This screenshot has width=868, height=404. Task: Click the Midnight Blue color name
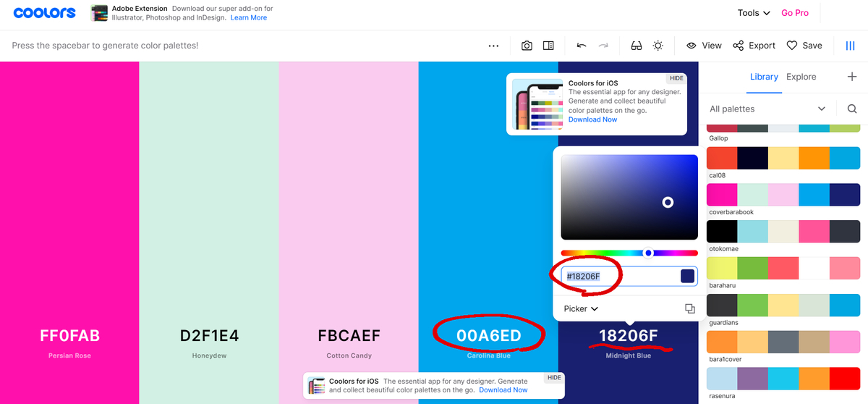tap(628, 355)
